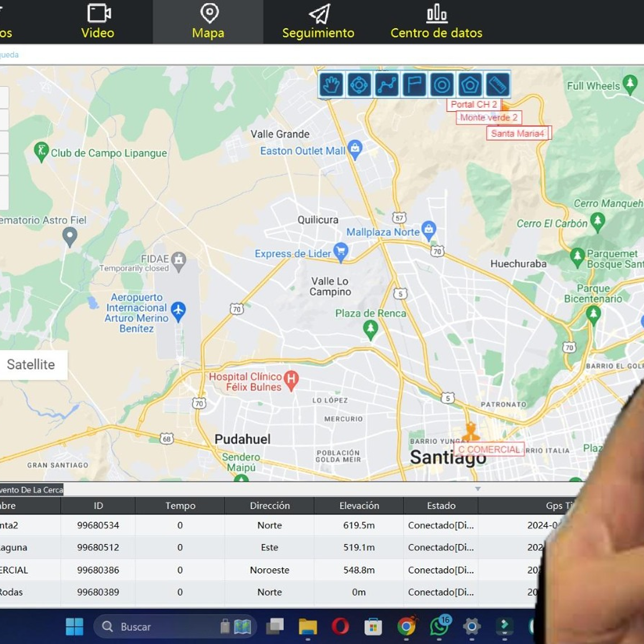Select table row with ID 99680512
Screen dimensions: 644x644
[98, 547]
